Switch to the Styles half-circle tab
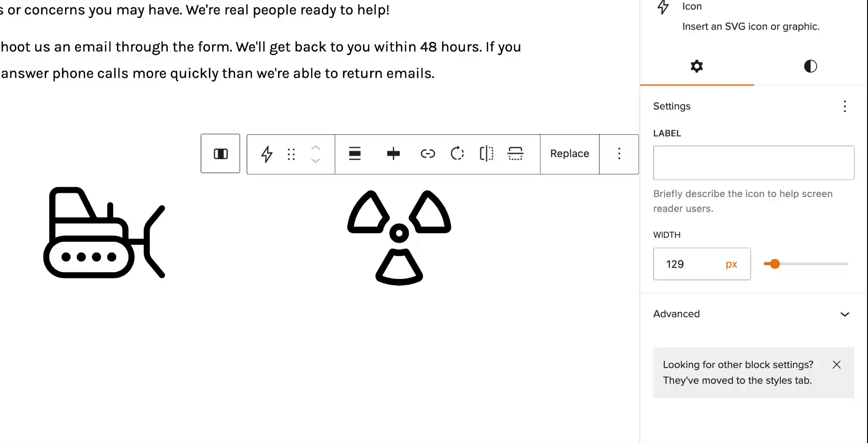Viewport: 868px width, 443px height. tap(810, 66)
